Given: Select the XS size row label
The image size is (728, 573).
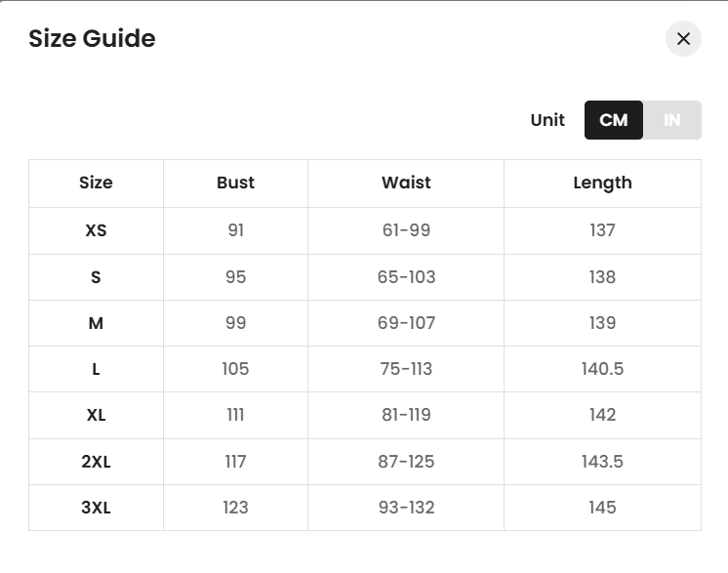Looking at the screenshot, I should tap(96, 230).
